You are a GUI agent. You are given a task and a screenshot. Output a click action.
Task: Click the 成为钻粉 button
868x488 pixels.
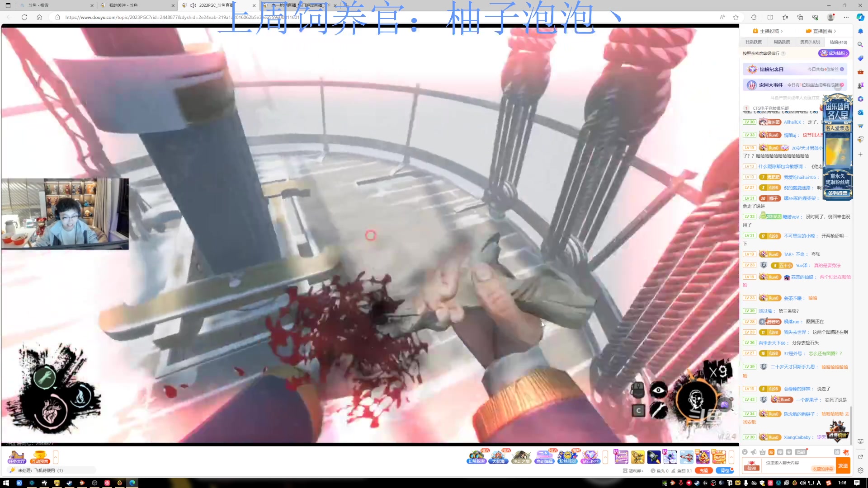(x=834, y=53)
